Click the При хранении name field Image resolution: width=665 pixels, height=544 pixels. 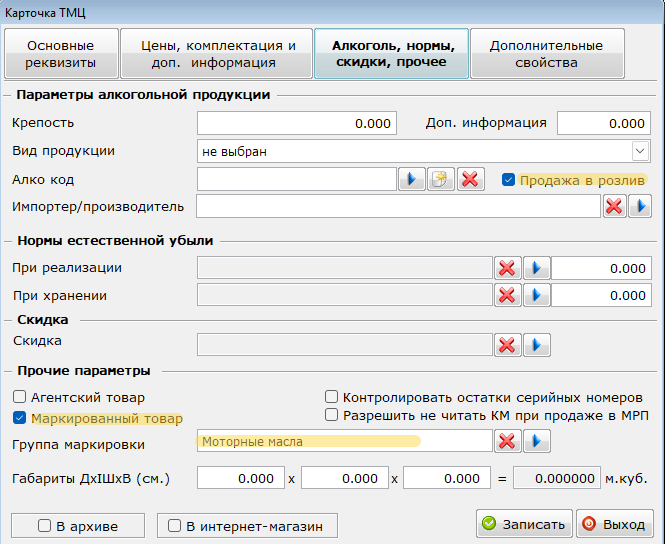pyautogui.click(x=345, y=295)
